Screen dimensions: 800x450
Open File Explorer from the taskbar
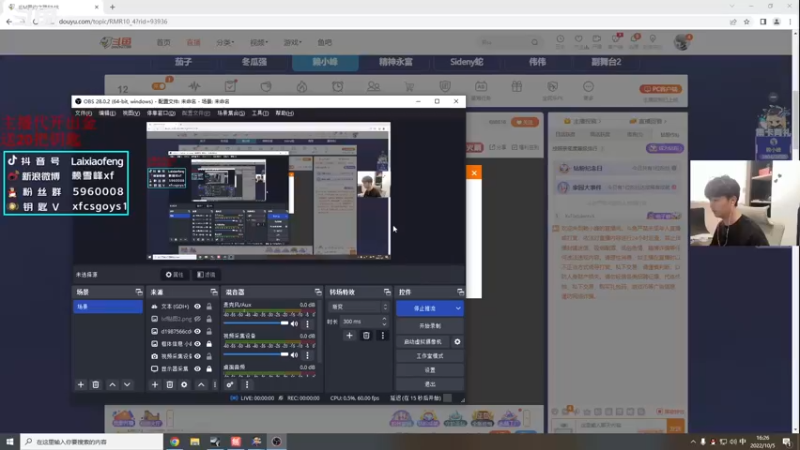click(x=195, y=441)
